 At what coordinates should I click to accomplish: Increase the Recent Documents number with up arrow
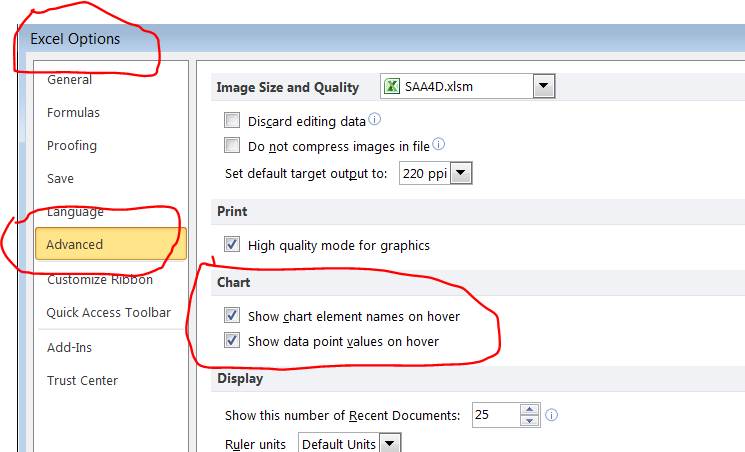click(530, 409)
